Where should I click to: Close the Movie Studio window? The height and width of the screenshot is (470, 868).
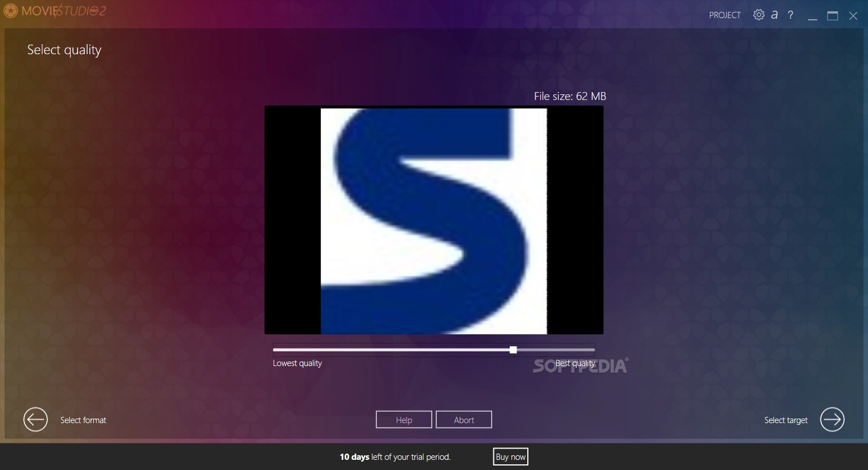tap(853, 16)
